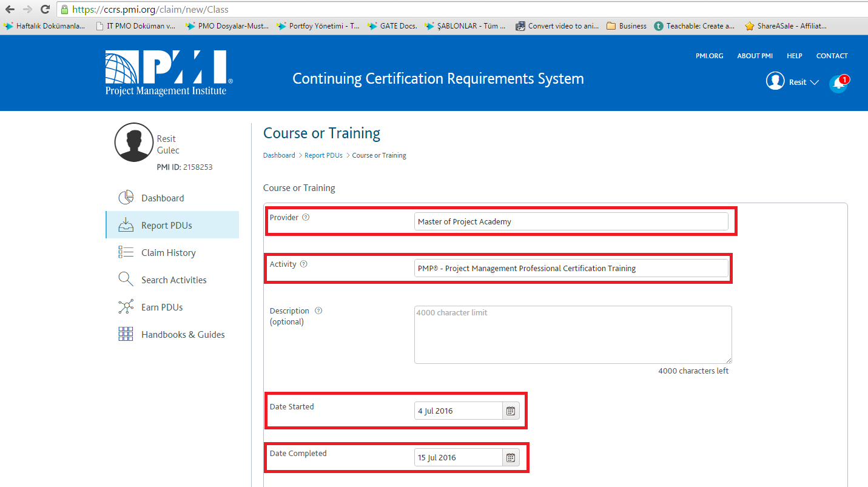Click the Handbooks & Guides grid icon
The image size is (868, 487).
[126, 334]
